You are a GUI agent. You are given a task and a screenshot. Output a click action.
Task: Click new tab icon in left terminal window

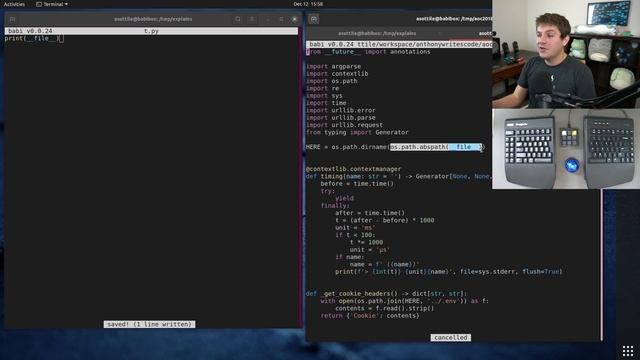tap(12, 19)
